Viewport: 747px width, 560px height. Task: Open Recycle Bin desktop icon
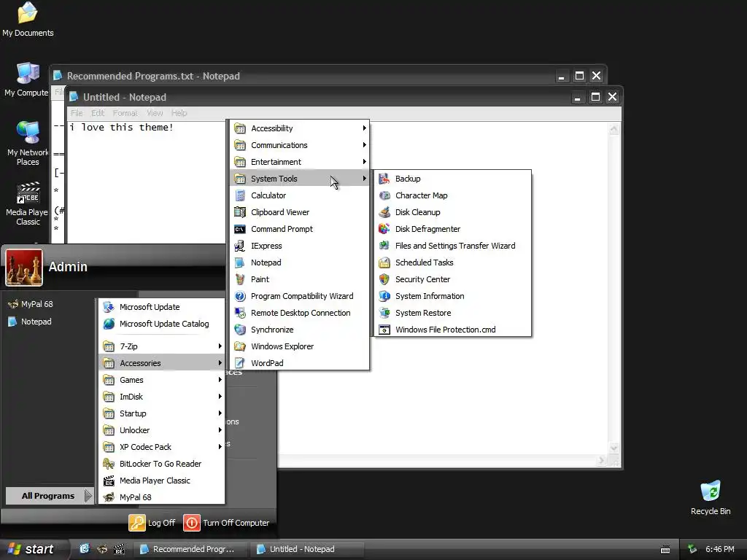(x=711, y=498)
